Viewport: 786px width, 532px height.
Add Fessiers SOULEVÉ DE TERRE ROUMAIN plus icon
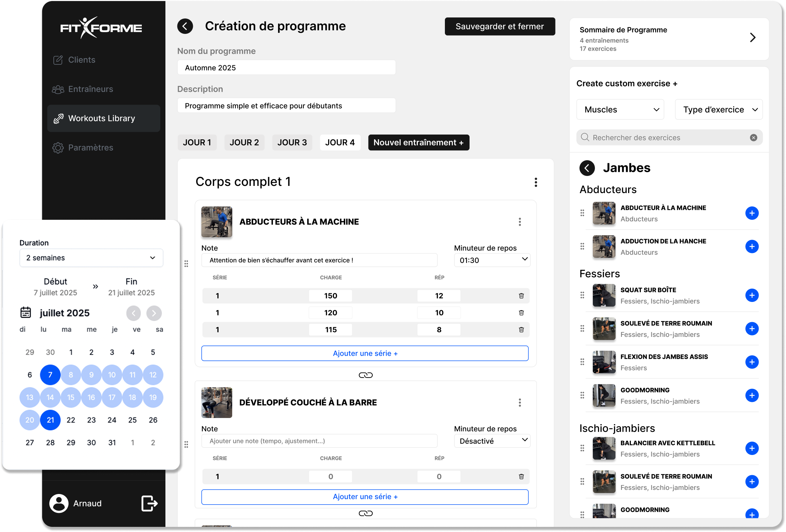point(752,329)
